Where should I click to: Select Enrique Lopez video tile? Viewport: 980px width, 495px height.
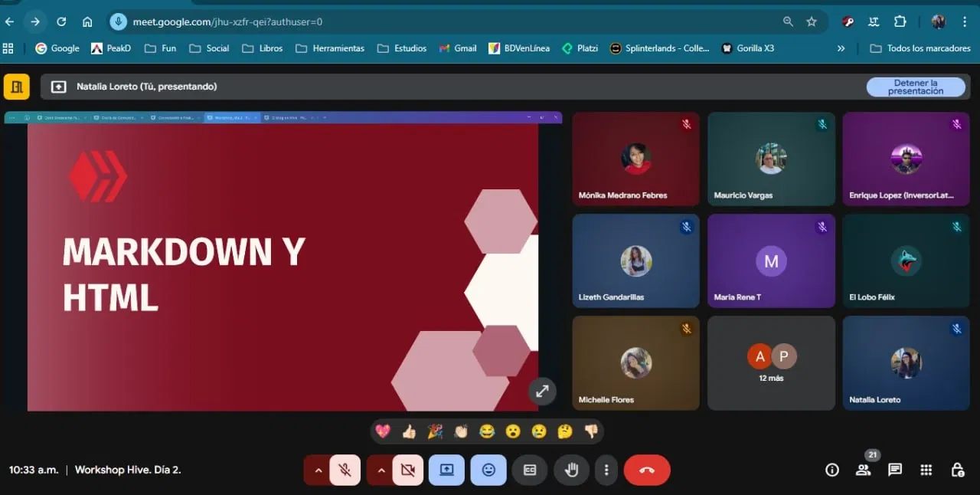(906, 159)
